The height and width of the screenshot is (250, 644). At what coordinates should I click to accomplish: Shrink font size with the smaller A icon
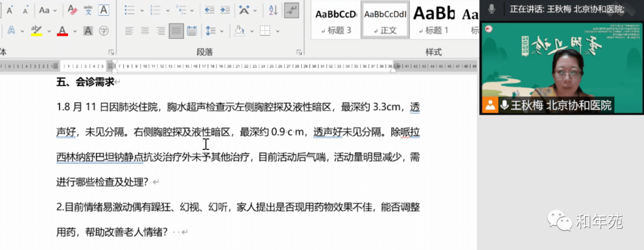tap(26, 11)
